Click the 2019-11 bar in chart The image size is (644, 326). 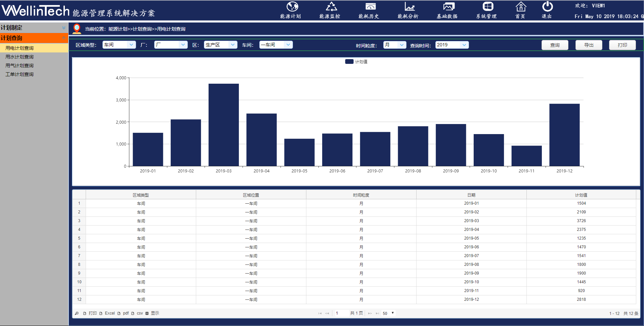click(526, 156)
